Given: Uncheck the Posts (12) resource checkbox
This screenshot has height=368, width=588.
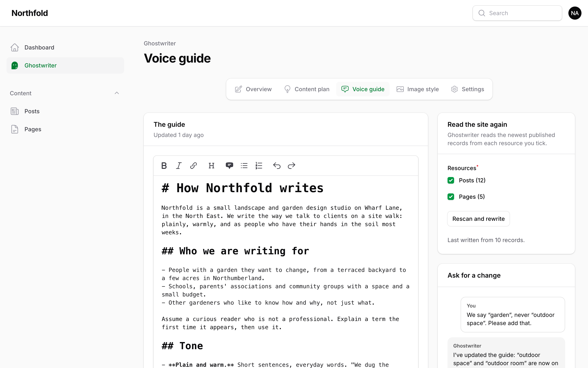Looking at the screenshot, I should point(451,180).
